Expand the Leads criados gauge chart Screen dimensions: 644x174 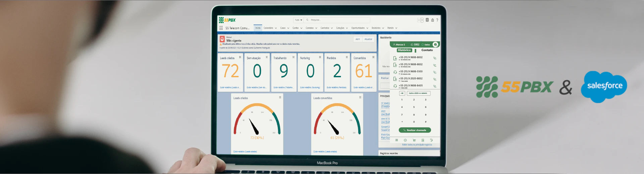(x=280, y=97)
